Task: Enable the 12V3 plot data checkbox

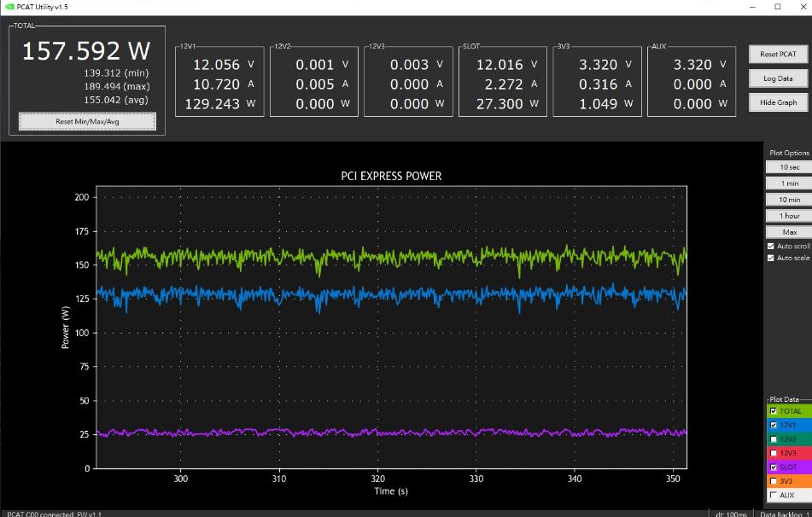Action: pyautogui.click(x=774, y=453)
